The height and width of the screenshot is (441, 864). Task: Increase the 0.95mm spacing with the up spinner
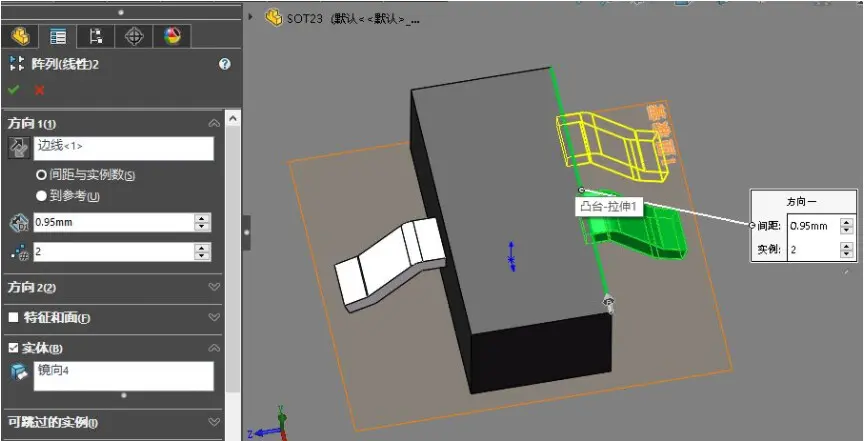(202, 219)
